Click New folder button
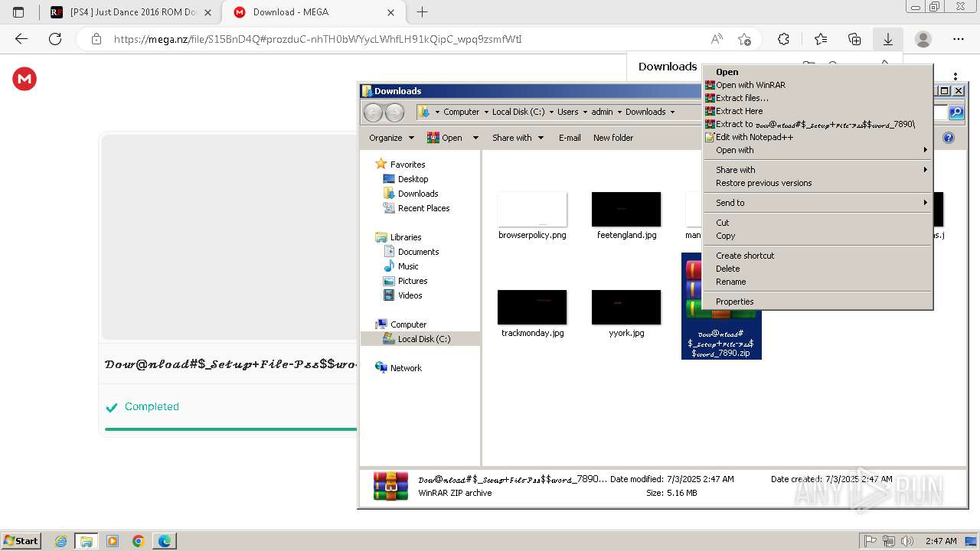980x551 pixels. pos(613,138)
